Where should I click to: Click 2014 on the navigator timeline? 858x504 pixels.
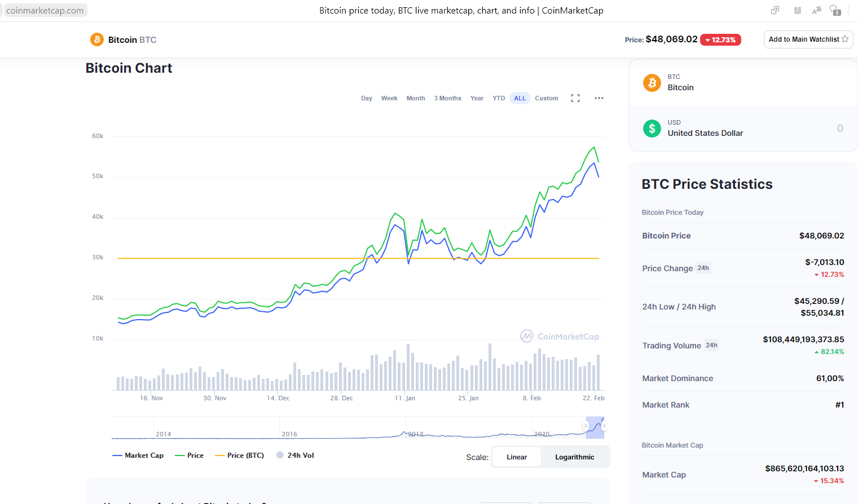[x=163, y=434]
